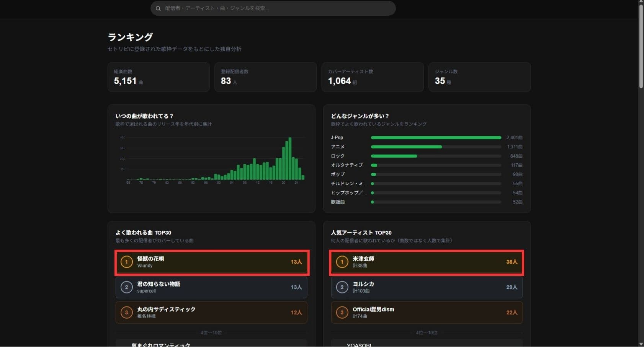Screen dimensions: 644x347
Task: Click the rank 1 badge beside 怪獣の花唄
Action: coord(126,262)
